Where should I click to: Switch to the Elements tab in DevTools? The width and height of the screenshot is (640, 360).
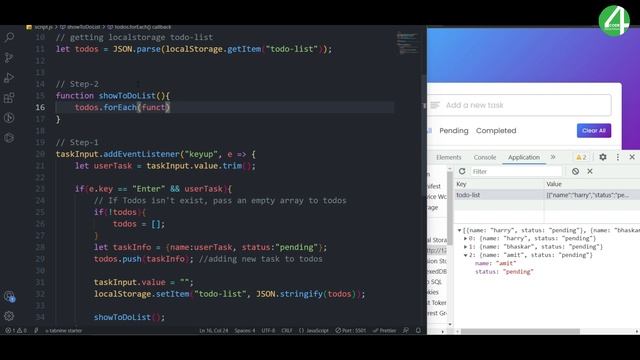pos(449,157)
